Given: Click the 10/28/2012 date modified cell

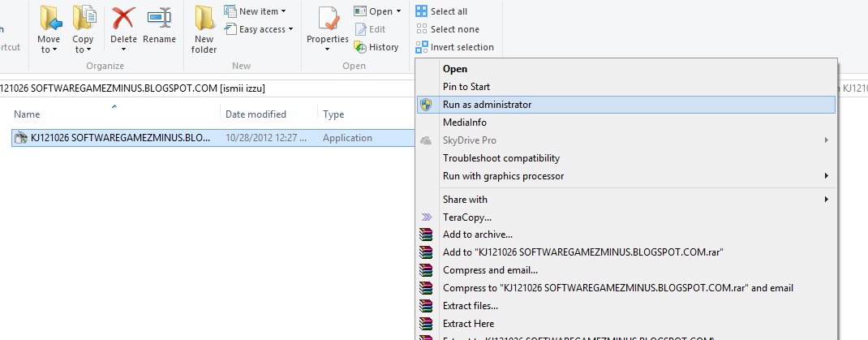Looking at the screenshot, I should pos(266,138).
